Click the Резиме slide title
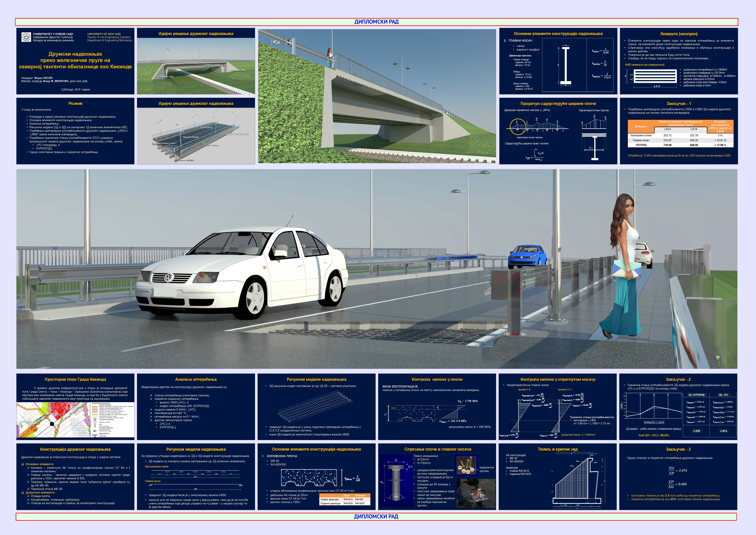Image resolution: width=756 pixels, height=535 pixels. click(x=75, y=103)
